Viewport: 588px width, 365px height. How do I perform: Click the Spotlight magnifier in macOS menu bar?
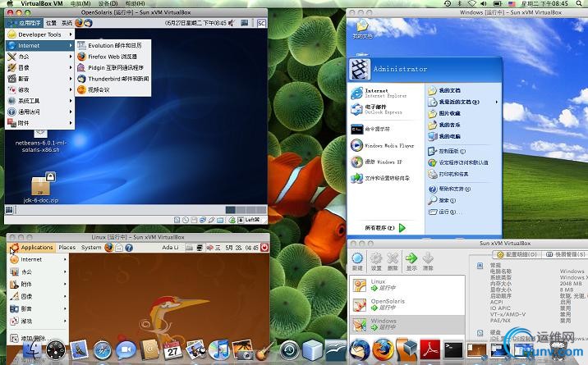point(579,3)
